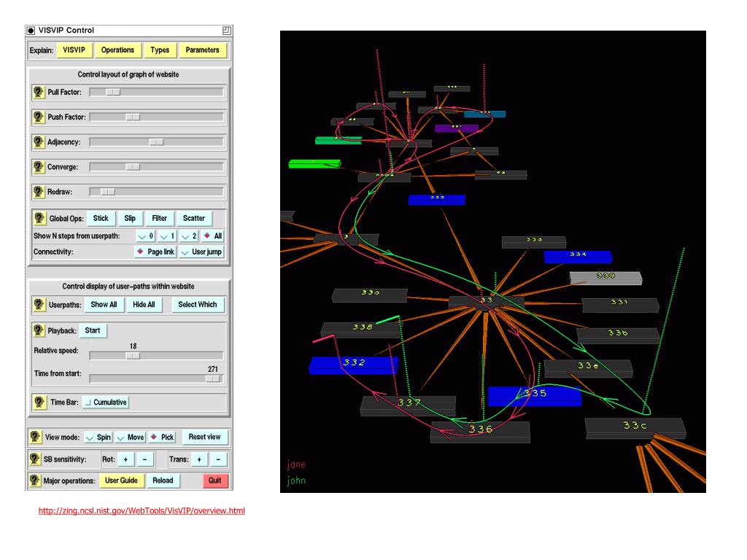Open the Time Bar help icon
This screenshot has height=560, width=747.
38,402
